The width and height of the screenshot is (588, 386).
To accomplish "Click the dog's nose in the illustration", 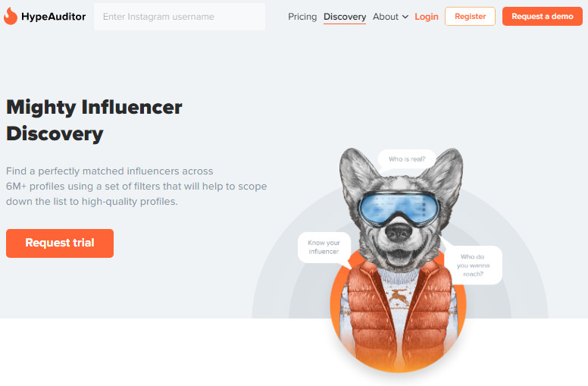I will 399,232.
